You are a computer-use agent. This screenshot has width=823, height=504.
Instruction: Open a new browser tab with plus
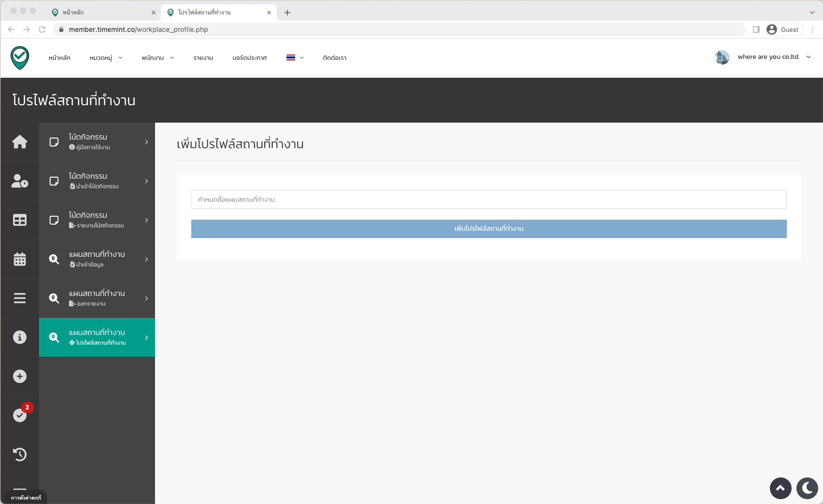287,13
